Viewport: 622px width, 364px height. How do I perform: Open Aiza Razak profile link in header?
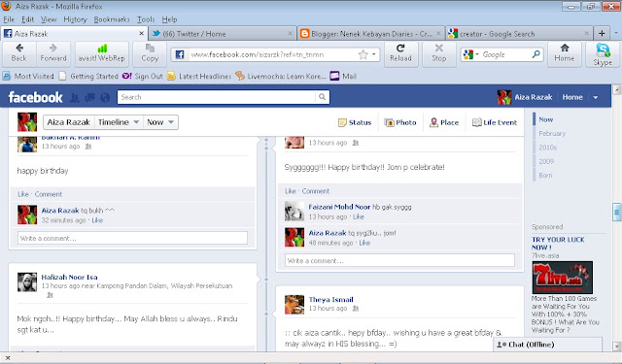(x=525, y=97)
